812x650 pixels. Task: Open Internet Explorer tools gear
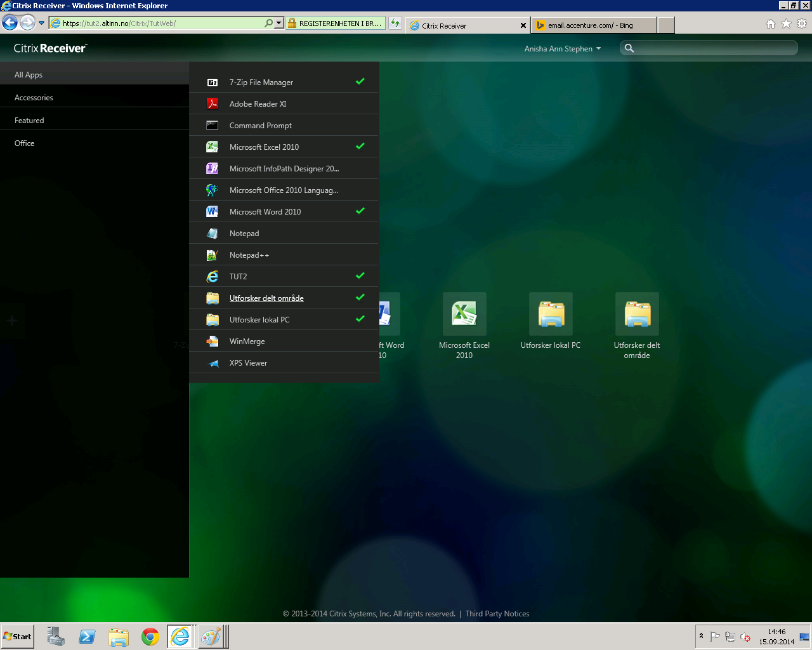click(802, 24)
